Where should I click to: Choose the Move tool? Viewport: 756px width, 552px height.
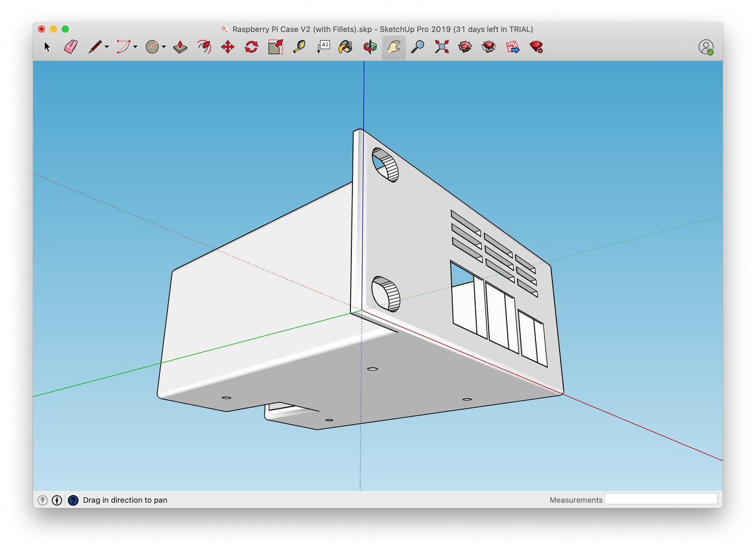228,47
